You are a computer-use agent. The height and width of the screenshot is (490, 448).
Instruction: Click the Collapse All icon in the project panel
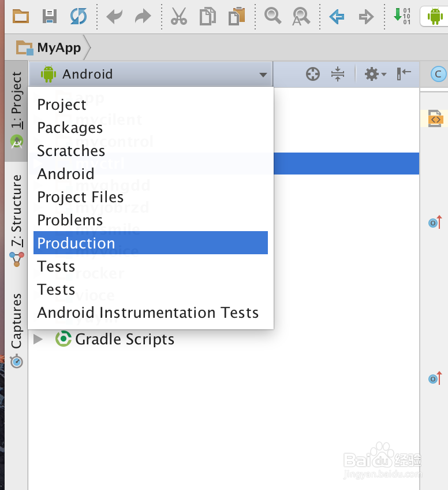[338, 74]
